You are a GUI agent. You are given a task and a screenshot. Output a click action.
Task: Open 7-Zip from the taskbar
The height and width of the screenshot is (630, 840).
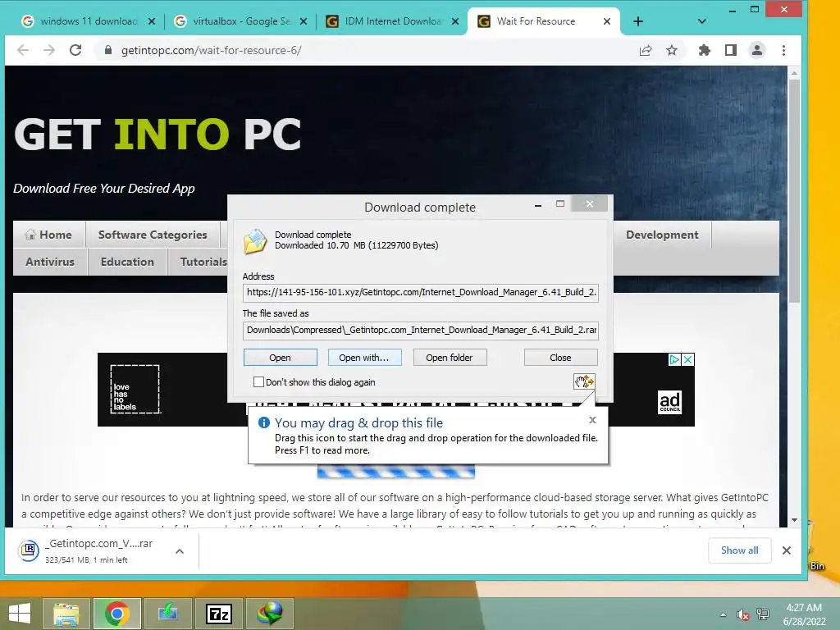pos(219,614)
